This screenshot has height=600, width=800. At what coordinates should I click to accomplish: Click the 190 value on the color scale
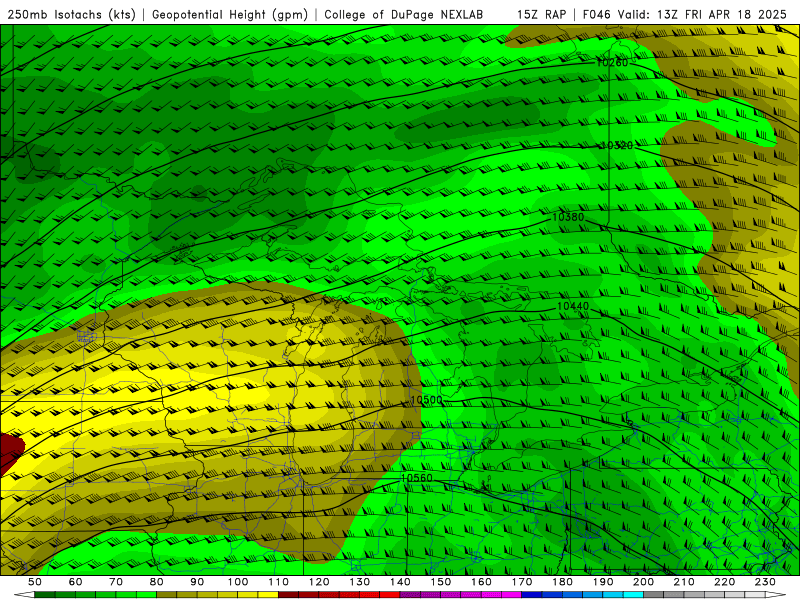[x=603, y=582]
